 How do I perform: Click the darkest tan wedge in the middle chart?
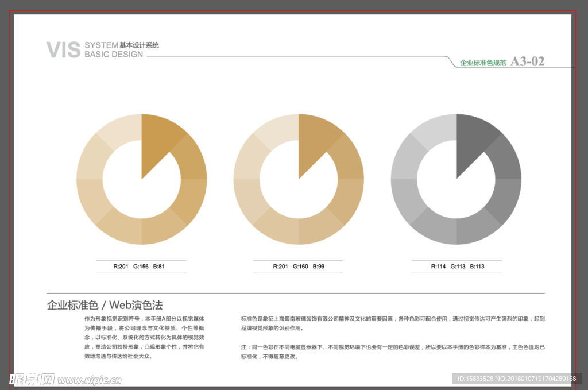(315, 141)
